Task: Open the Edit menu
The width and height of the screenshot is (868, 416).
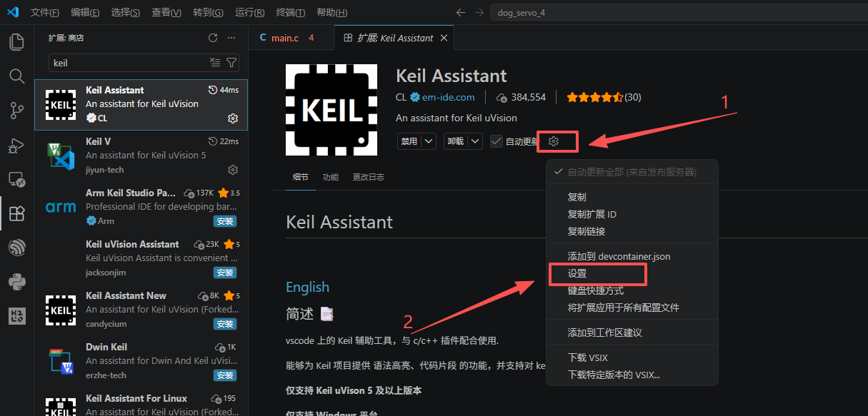Action: [x=86, y=13]
